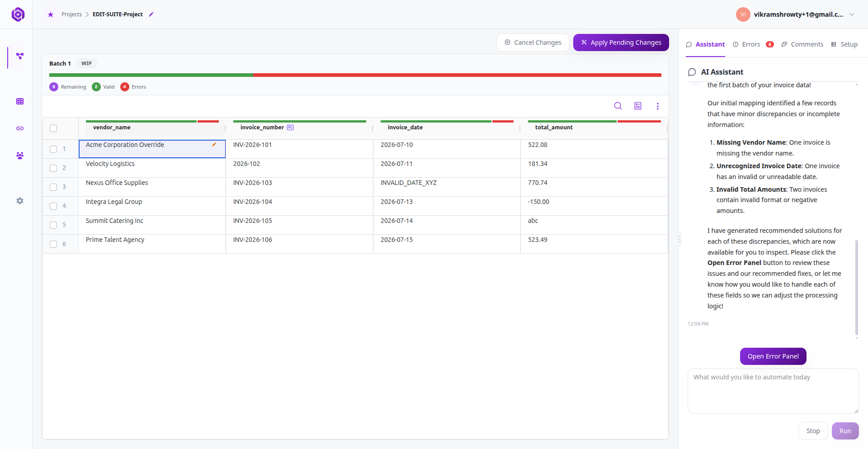This screenshot has height=449, width=868.
Task: Edit project name with the pencil icon
Action: [151, 14]
